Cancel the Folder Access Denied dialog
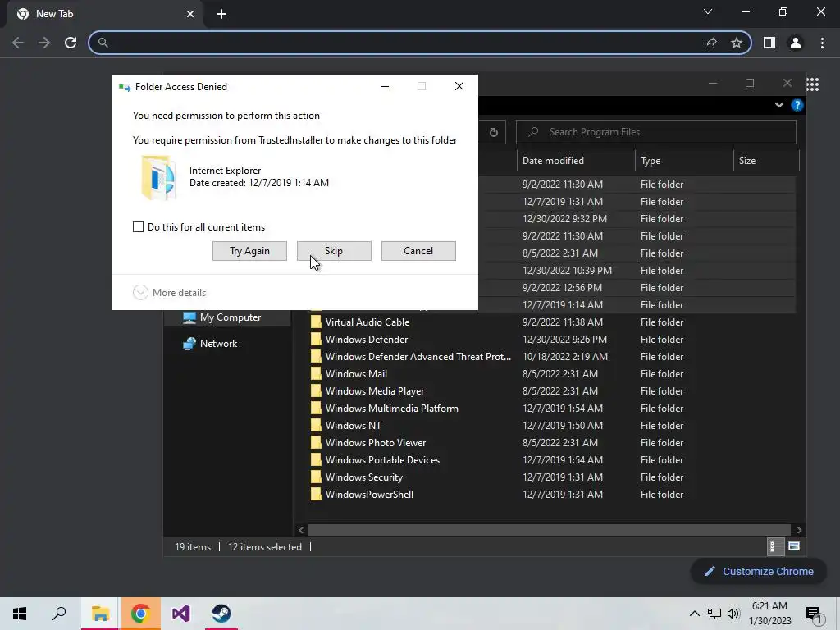 click(418, 251)
